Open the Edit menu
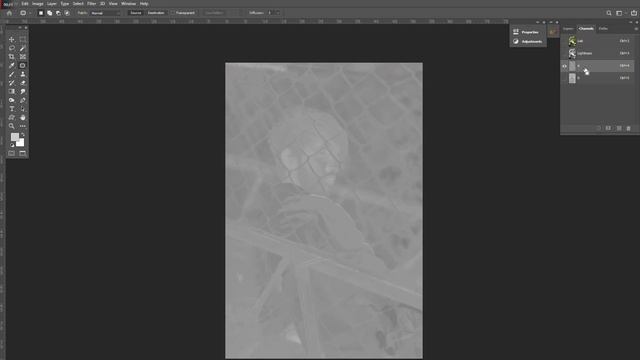Viewport: 640px width, 360px height. pos(25,4)
